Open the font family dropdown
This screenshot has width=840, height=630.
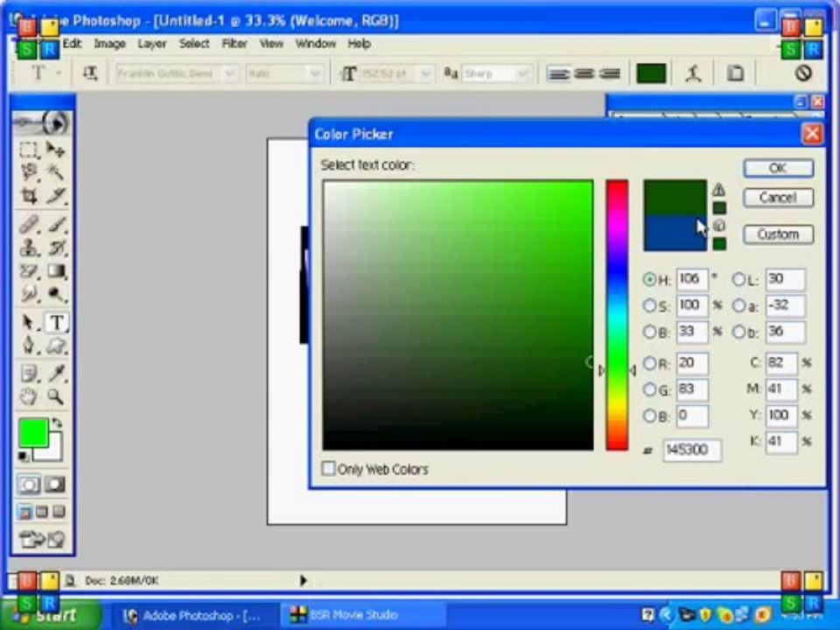pos(230,73)
